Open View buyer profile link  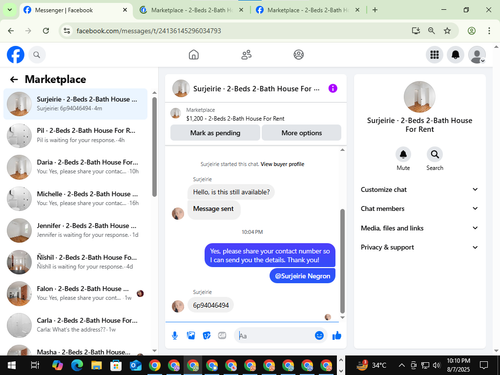pyautogui.click(x=282, y=164)
